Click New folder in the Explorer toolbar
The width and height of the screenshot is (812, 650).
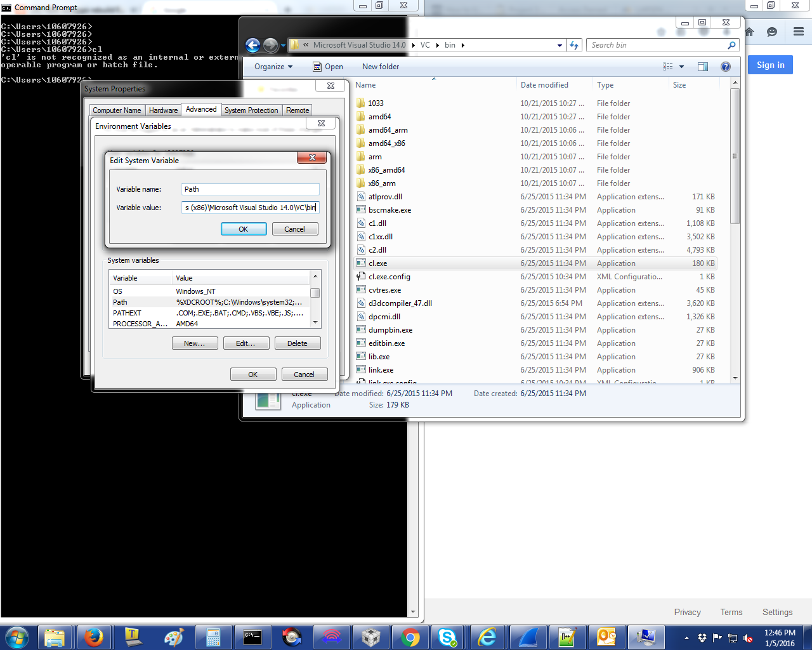pos(381,67)
